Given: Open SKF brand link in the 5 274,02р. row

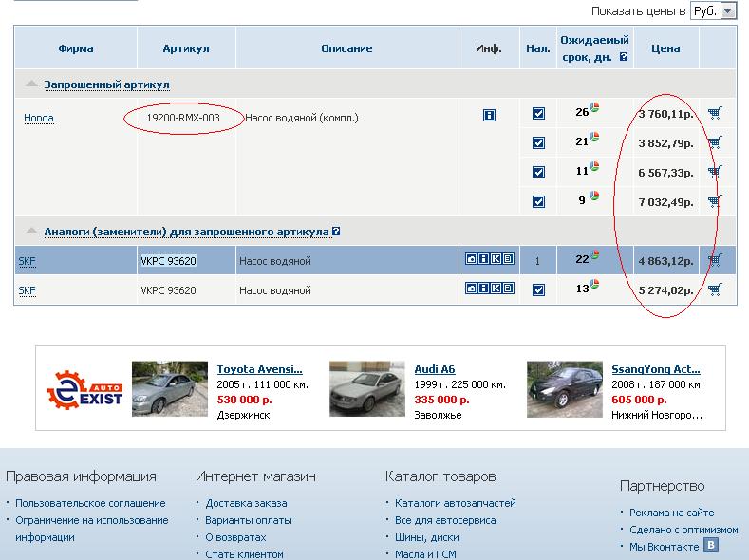Looking at the screenshot, I should [x=27, y=290].
